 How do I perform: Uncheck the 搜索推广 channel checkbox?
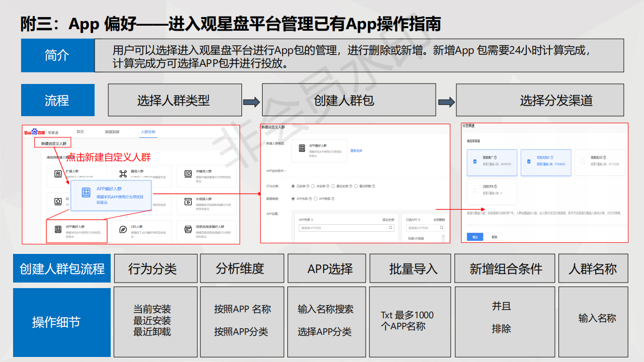click(475, 161)
